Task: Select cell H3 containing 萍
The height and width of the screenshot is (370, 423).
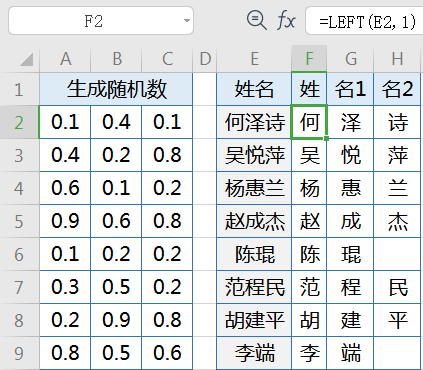Action: [x=397, y=155]
